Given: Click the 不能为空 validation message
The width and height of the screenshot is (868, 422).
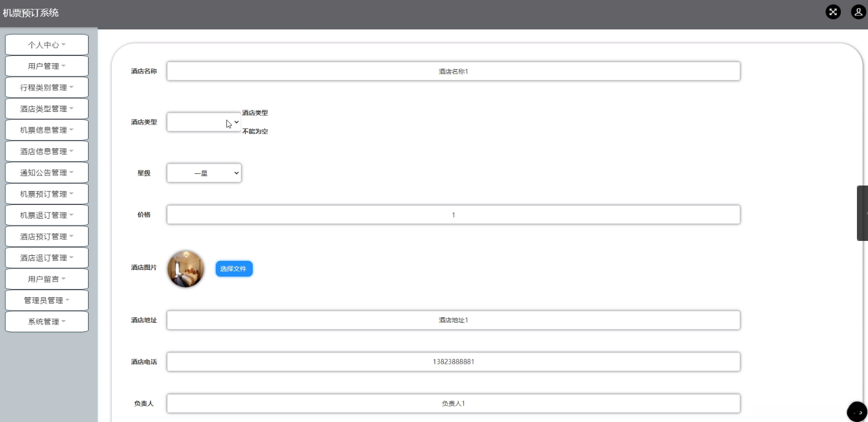Looking at the screenshot, I should pyautogui.click(x=255, y=132).
